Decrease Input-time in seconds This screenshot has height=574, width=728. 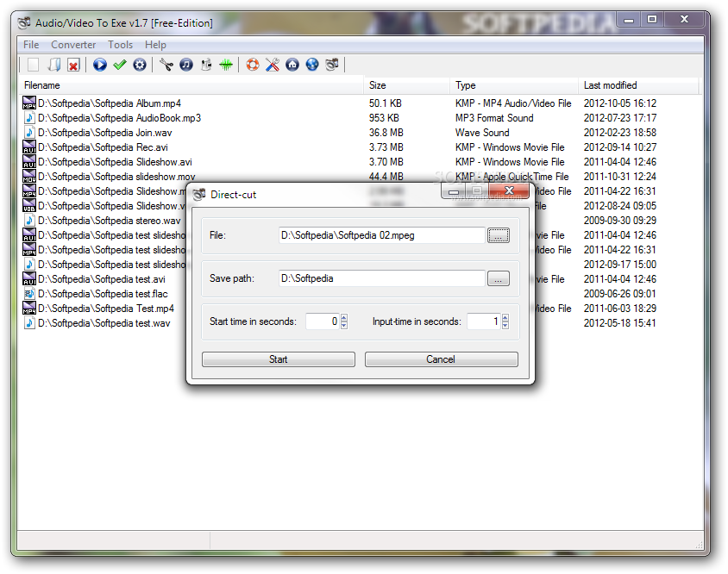(505, 325)
